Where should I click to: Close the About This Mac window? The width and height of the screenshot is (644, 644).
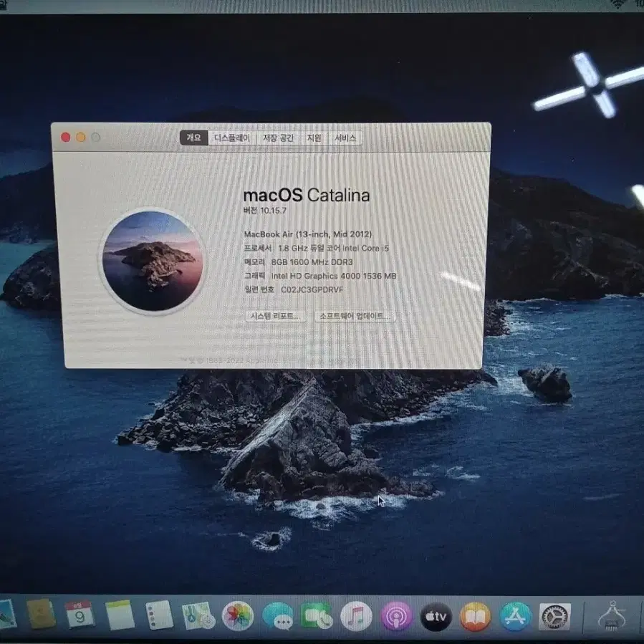66,137
